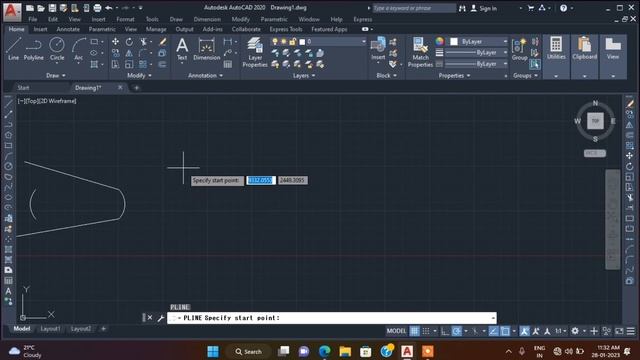This screenshot has height=360, width=640.
Task: Click the Stretch tool in Modify panel
Action: coord(116,64)
